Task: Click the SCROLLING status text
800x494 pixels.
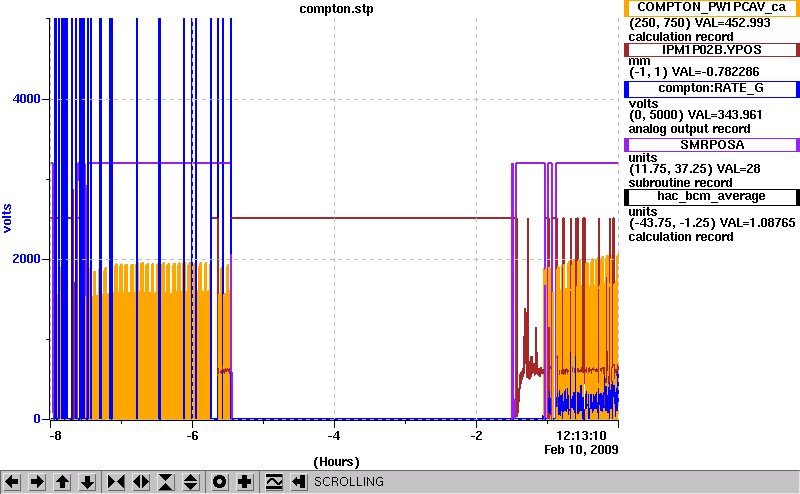Action: 349,482
